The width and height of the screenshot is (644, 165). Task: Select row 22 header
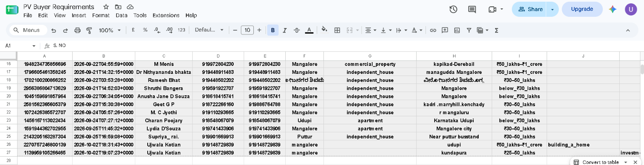click(8, 113)
